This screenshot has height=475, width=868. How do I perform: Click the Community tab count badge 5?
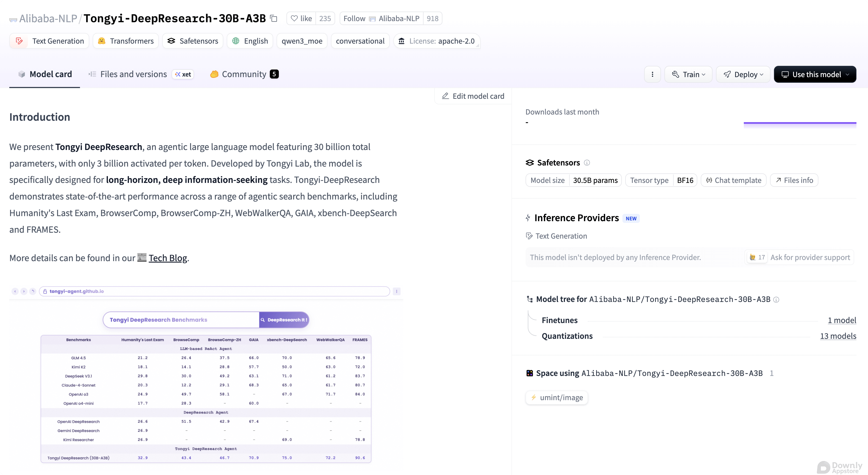pyautogui.click(x=274, y=74)
